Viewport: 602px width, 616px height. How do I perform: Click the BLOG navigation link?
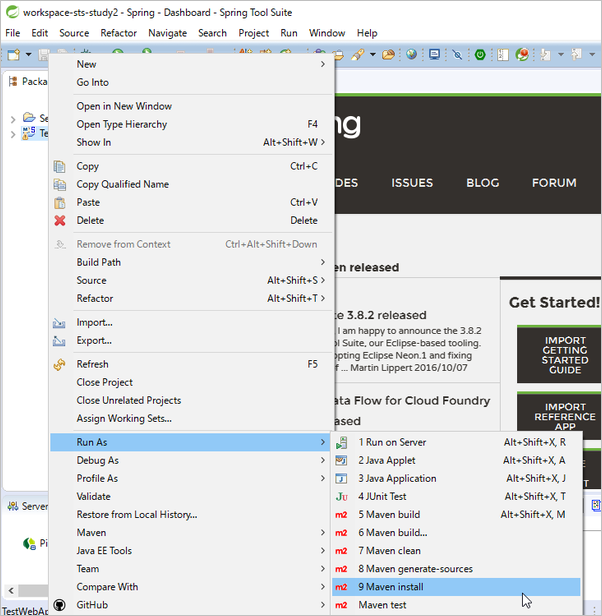click(482, 183)
